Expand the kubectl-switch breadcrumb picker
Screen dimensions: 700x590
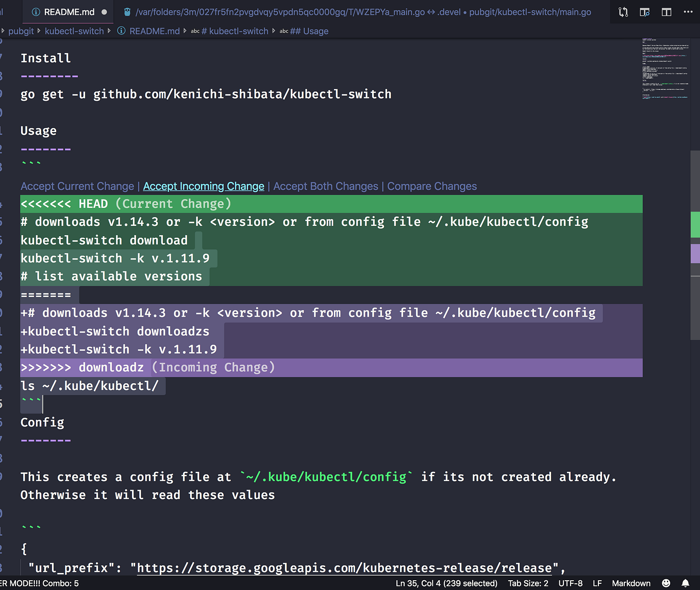(x=74, y=31)
